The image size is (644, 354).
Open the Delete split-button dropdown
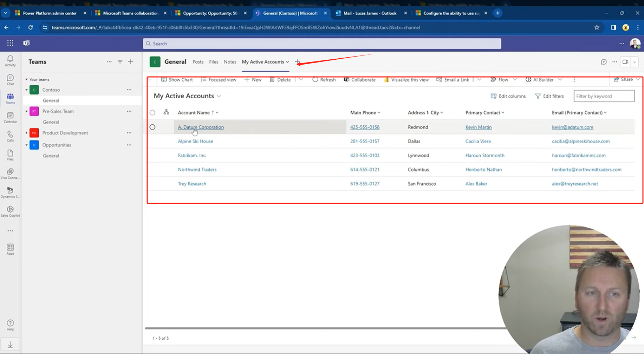pos(301,80)
